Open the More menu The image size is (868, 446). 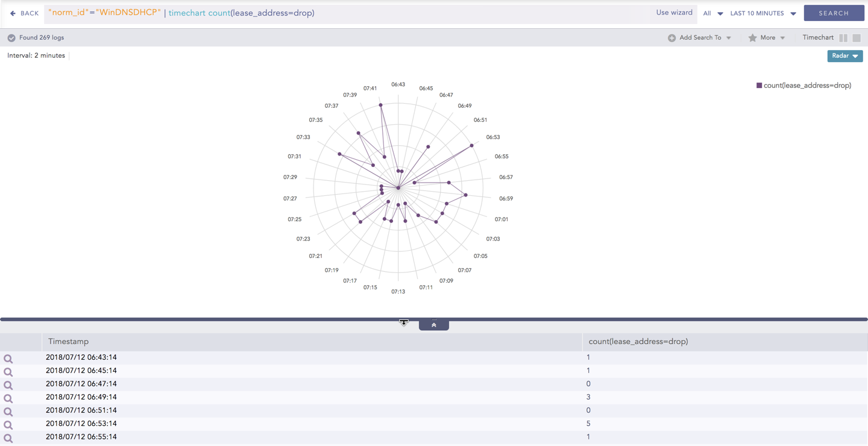tap(767, 38)
